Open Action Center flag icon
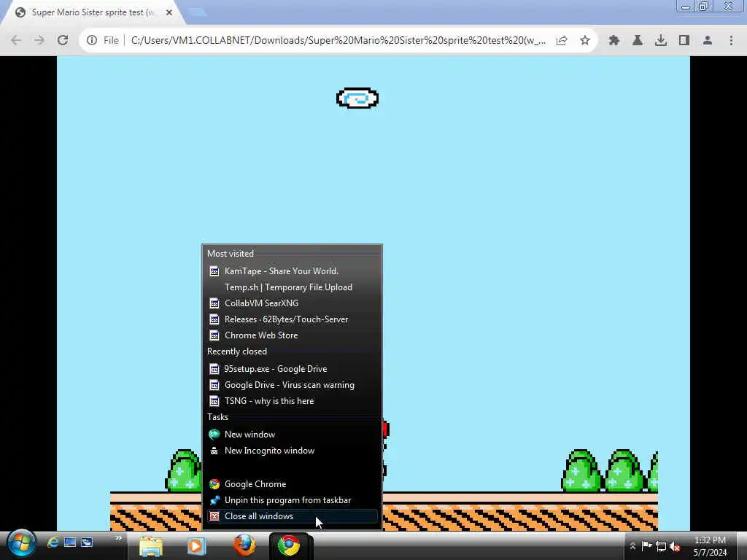 pyautogui.click(x=646, y=545)
